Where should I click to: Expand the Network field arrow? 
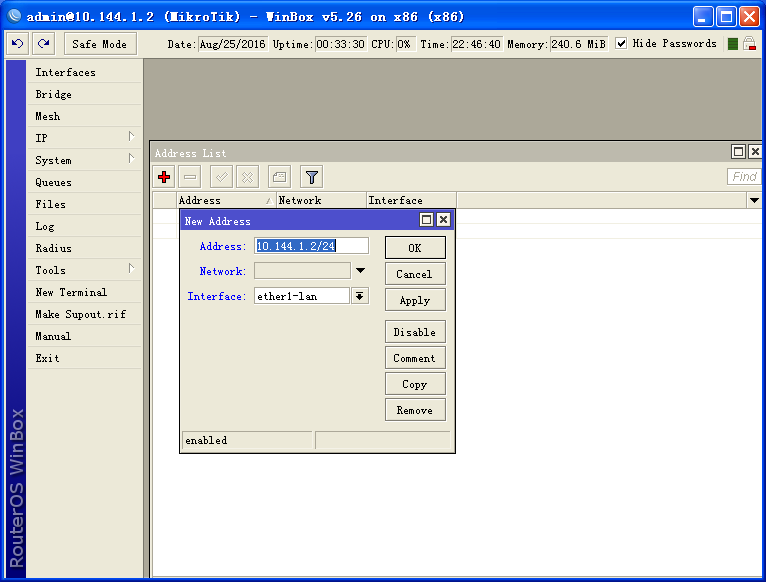(361, 271)
